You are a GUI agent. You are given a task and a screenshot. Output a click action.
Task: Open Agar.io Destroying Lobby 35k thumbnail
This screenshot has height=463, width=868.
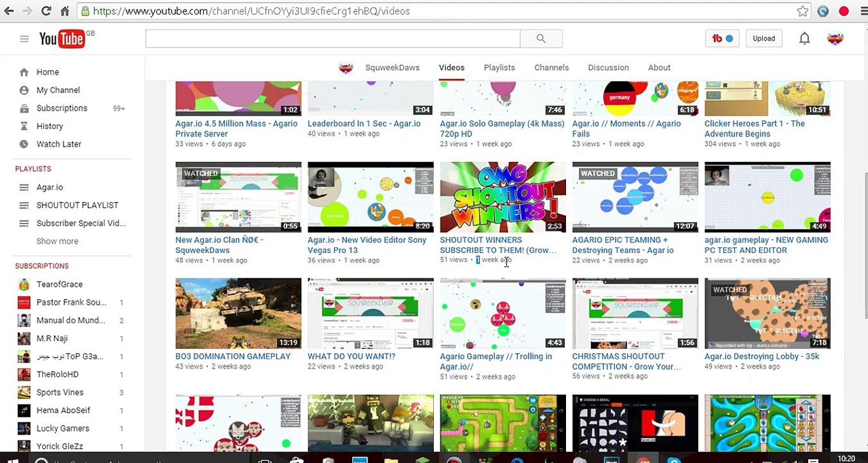click(x=768, y=313)
